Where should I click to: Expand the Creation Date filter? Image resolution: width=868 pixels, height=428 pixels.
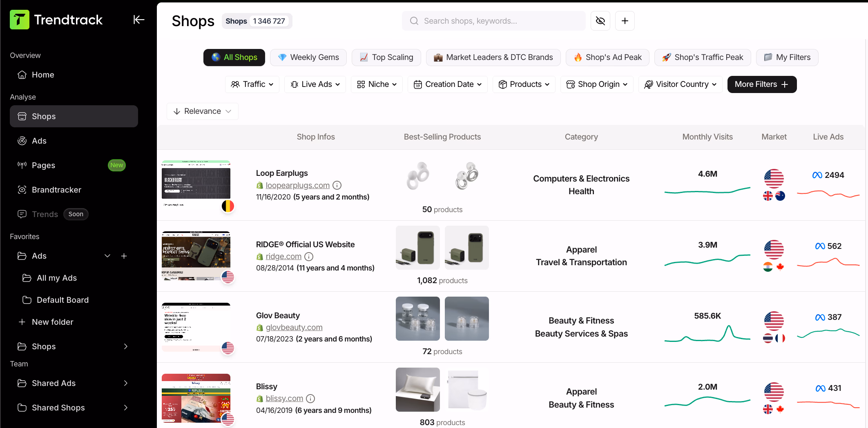(447, 84)
